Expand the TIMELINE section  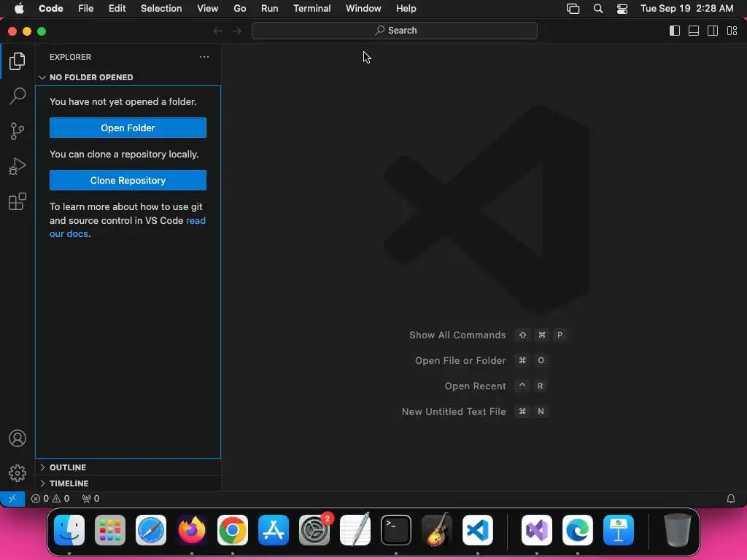(x=128, y=483)
